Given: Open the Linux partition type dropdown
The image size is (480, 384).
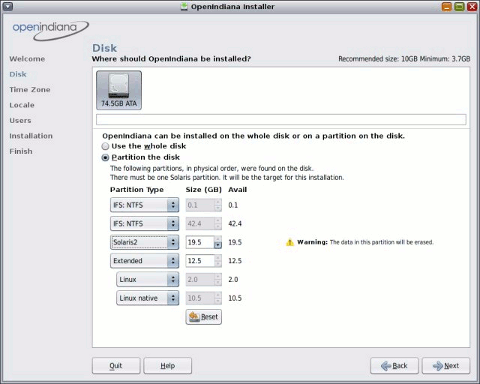Looking at the screenshot, I should [x=147, y=279].
